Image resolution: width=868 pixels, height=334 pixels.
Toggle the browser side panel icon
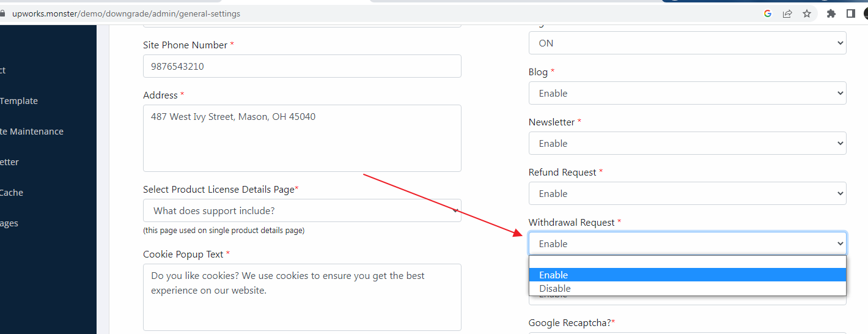[850, 13]
